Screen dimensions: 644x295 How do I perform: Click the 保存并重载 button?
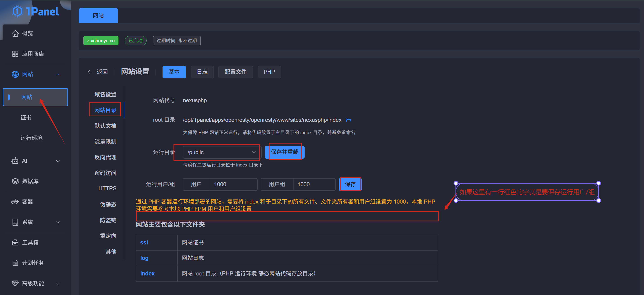[284, 152]
